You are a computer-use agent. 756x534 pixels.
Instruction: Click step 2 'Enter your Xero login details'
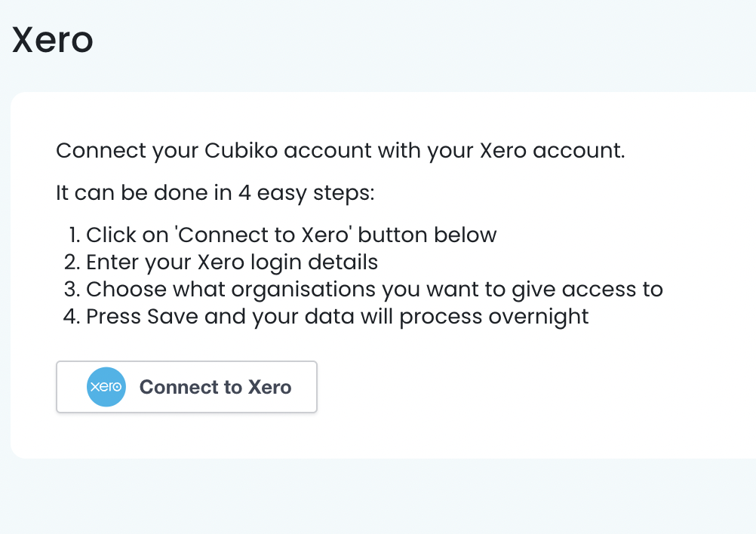pos(232,262)
